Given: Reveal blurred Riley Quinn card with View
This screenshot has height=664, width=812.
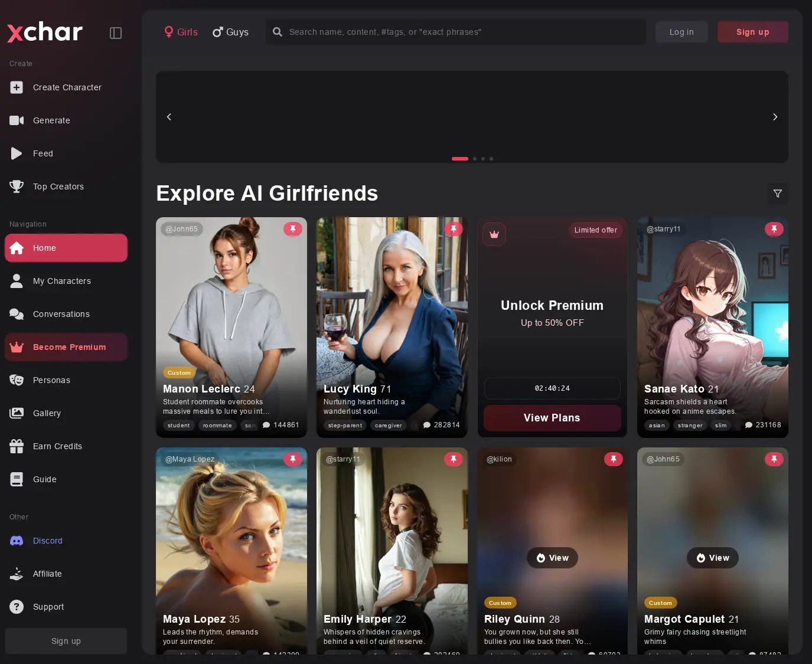Looking at the screenshot, I should point(552,558).
